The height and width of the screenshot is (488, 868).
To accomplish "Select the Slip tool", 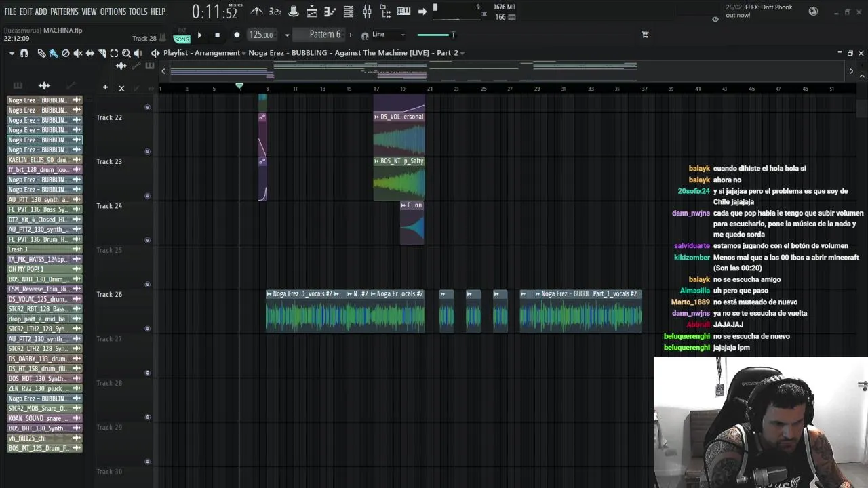I will click(x=90, y=53).
